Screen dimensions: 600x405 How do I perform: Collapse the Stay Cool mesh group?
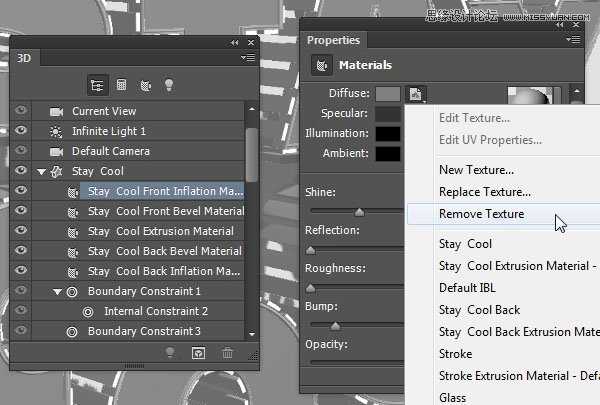click(x=41, y=171)
